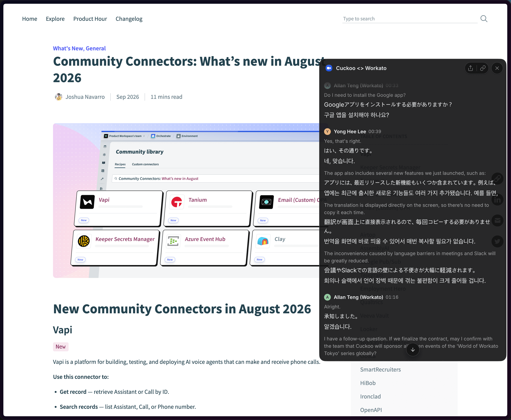Jump to OpenAPI in table of contents
The height and width of the screenshot is (420, 511).
(371, 410)
